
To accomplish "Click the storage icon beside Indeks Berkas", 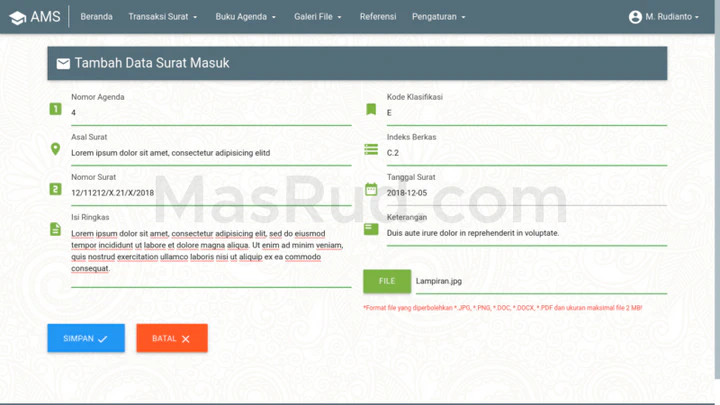I will [371, 149].
